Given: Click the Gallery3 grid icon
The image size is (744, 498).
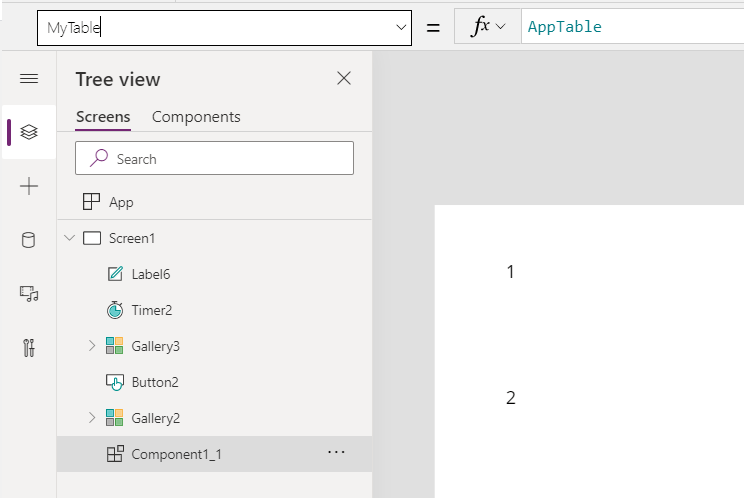Looking at the screenshot, I should coord(115,346).
